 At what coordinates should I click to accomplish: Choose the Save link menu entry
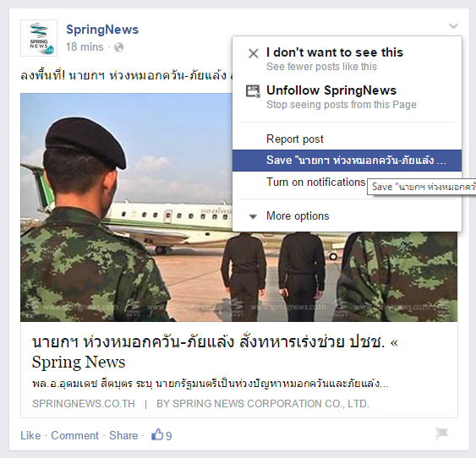[x=347, y=161]
